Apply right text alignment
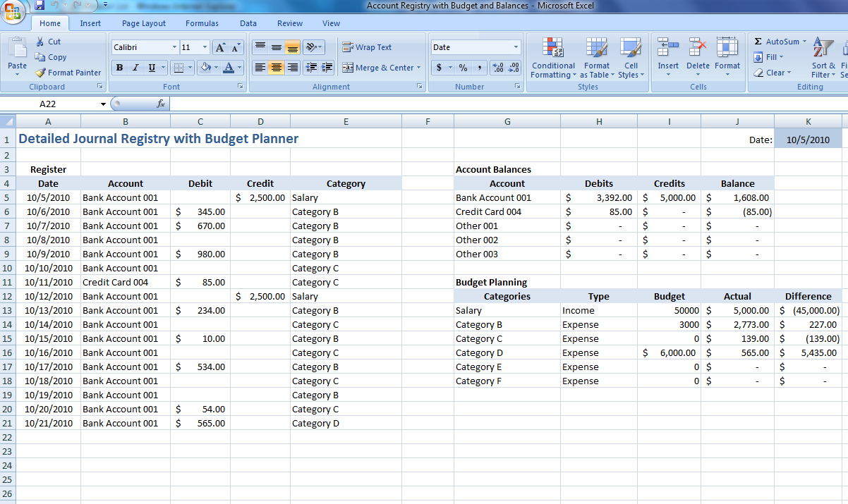This screenshot has height=504, width=848. [292, 68]
